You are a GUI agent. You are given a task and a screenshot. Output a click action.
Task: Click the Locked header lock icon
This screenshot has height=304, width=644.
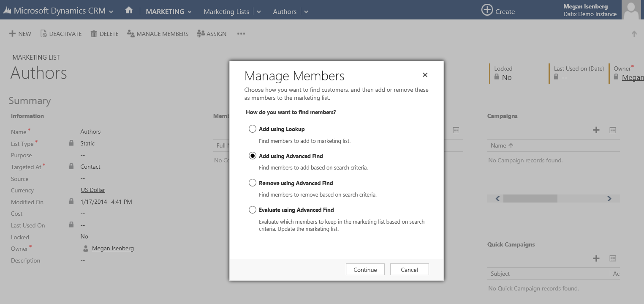pyautogui.click(x=497, y=77)
